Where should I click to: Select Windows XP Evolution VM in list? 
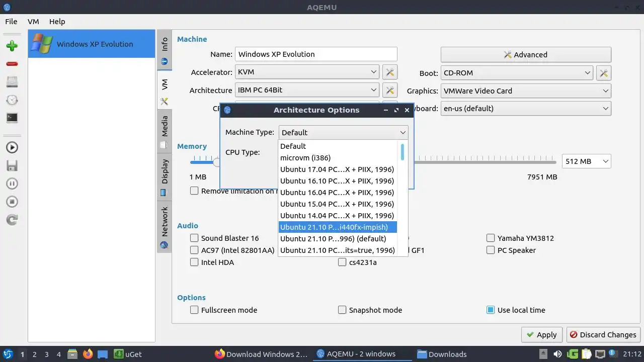point(92,44)
